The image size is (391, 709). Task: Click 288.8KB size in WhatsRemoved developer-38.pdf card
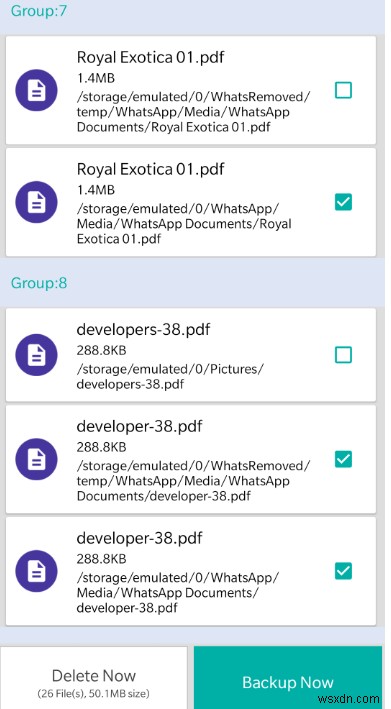coord(101,447)
